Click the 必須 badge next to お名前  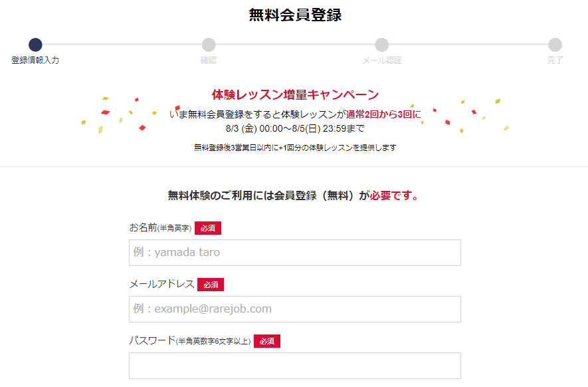point(208,228)
